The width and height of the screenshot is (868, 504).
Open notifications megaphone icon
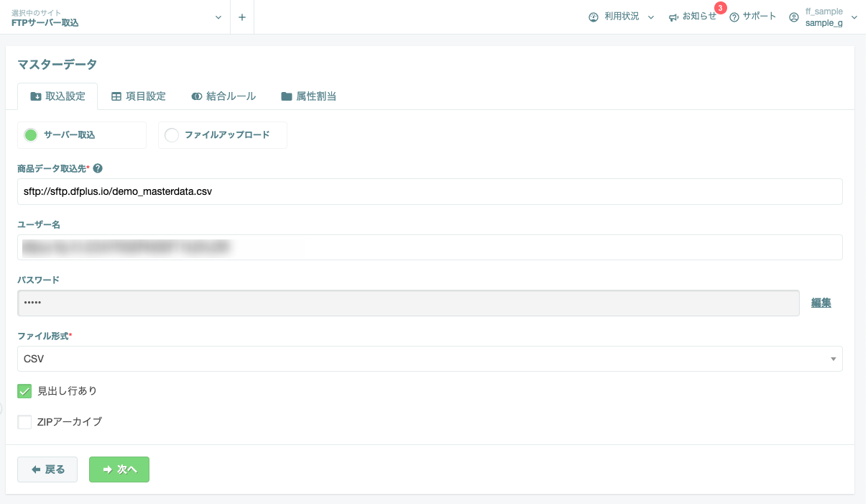pos(674,17)
